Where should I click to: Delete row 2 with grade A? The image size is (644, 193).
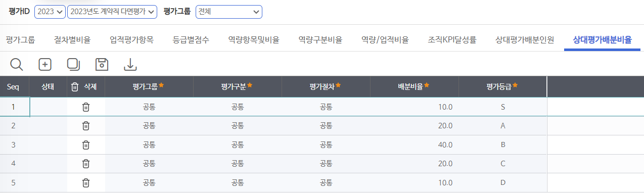click(x=86, y=126)
